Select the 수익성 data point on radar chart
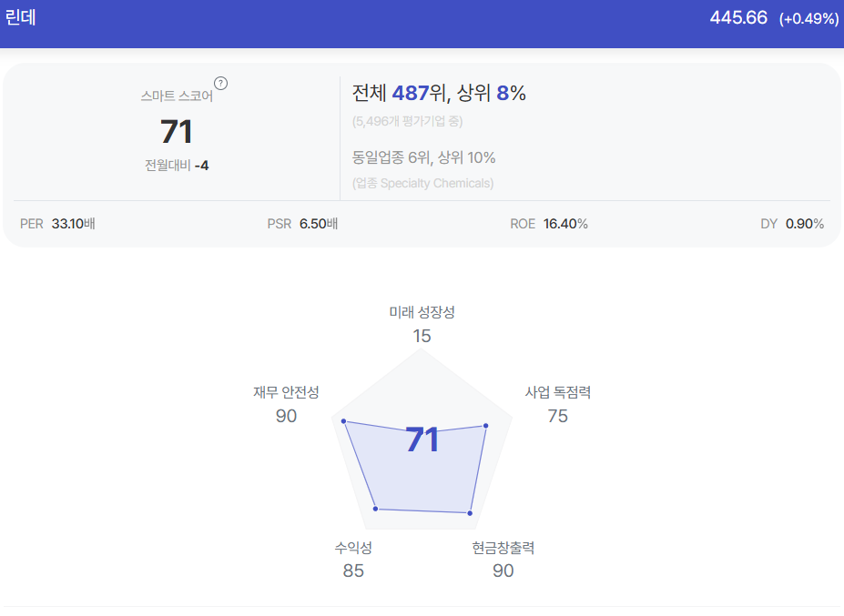The height and width of the screenshot is (616, 844). (376, 509)
